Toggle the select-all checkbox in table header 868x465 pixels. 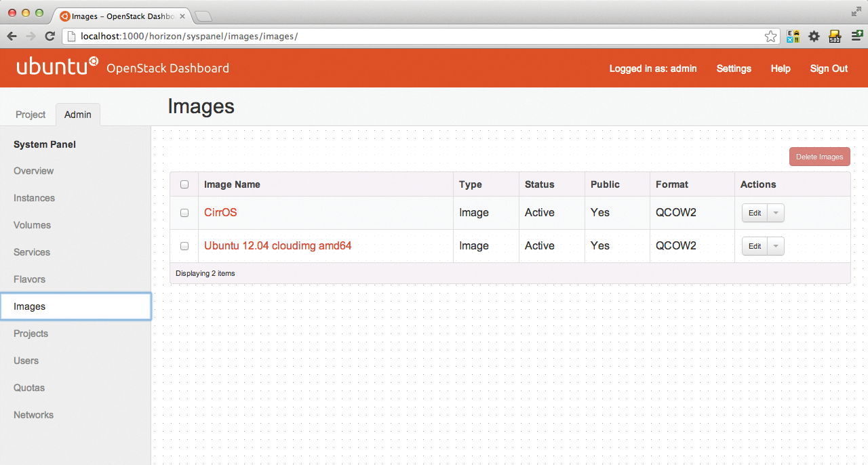[184, 184]
